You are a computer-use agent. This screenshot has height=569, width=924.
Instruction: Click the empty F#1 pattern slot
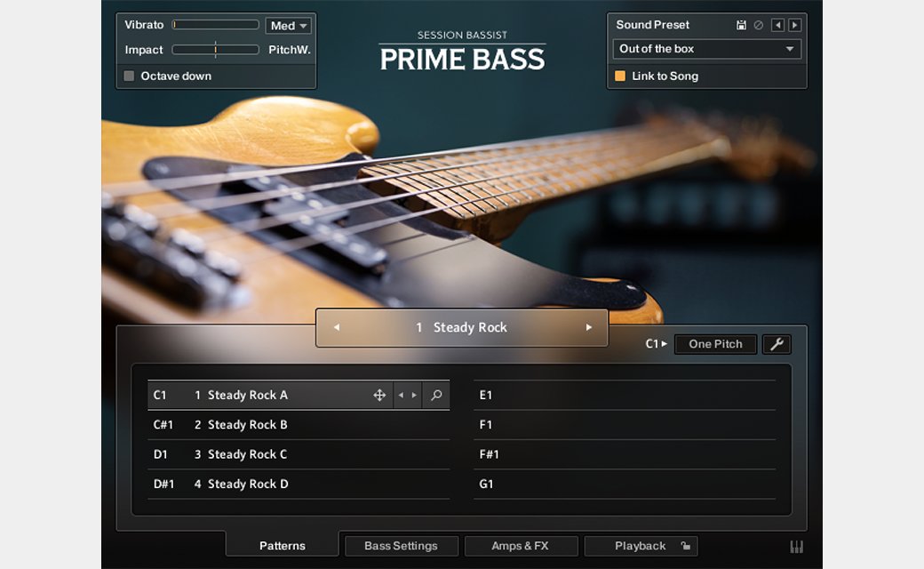coord(625,454)
